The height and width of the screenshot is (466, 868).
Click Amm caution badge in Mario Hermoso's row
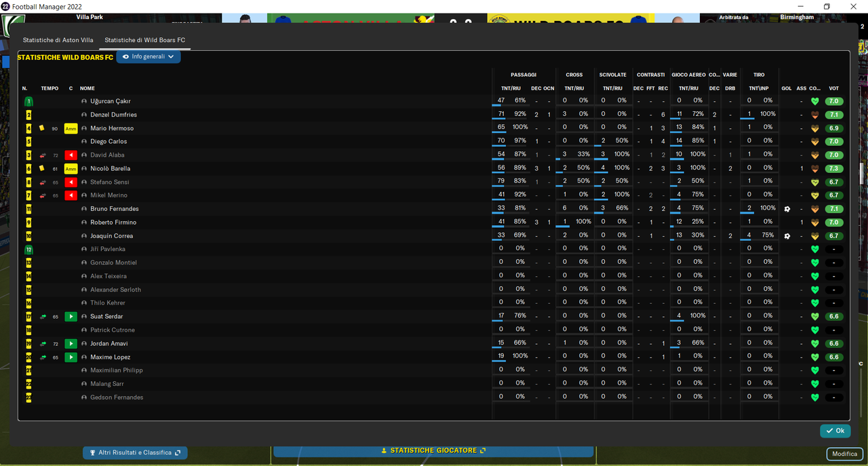pos(71,128)
